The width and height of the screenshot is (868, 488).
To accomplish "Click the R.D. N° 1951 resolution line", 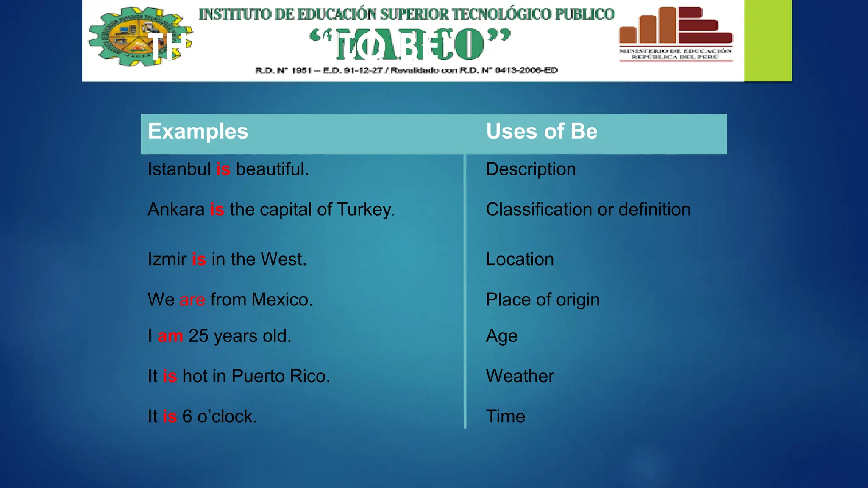I will (x=406, y=70).
